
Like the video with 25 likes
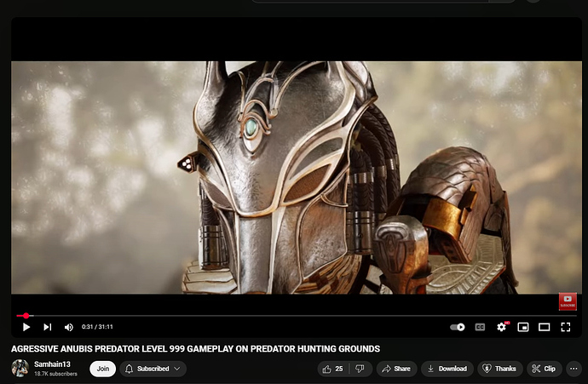(333, 369)
